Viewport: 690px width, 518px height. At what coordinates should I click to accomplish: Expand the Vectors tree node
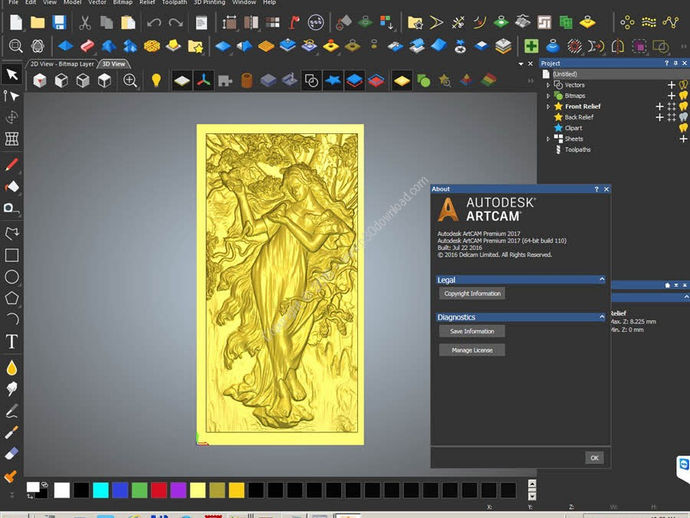point(548,84)
